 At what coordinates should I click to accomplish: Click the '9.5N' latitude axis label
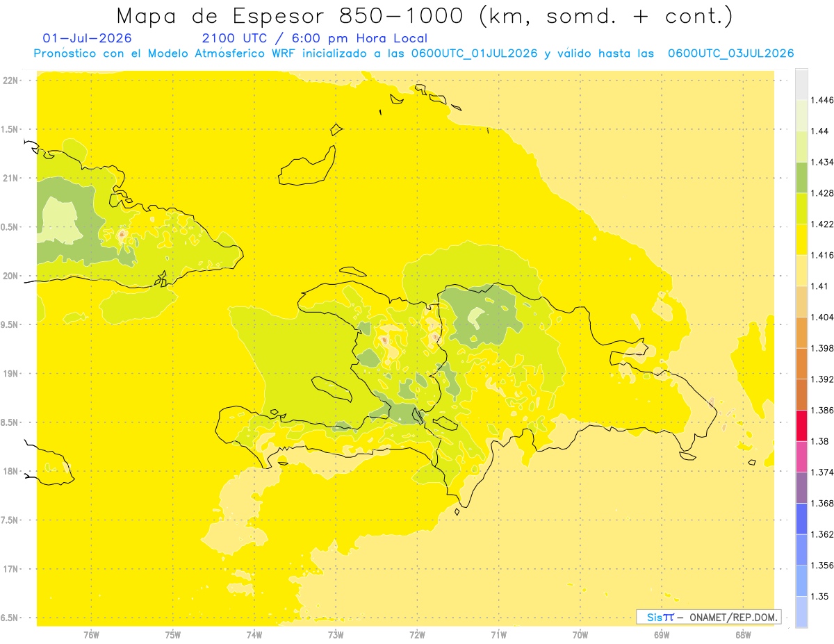9,324
